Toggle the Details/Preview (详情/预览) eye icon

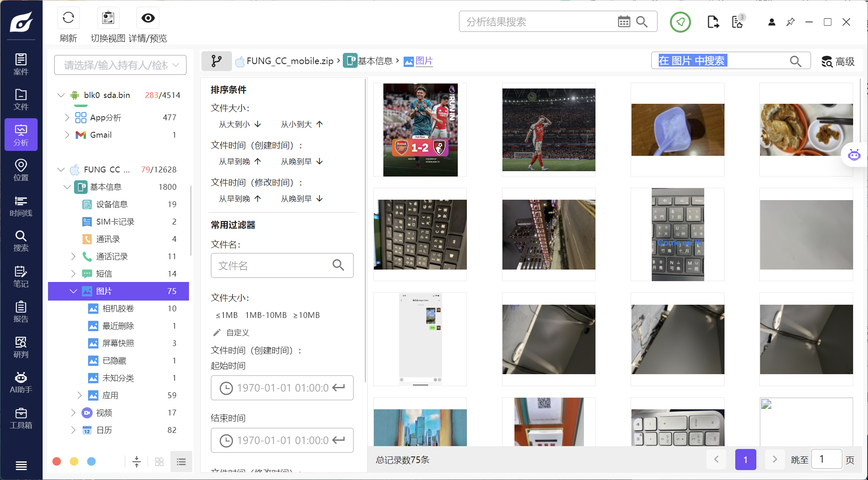click(x=148, y=18)
